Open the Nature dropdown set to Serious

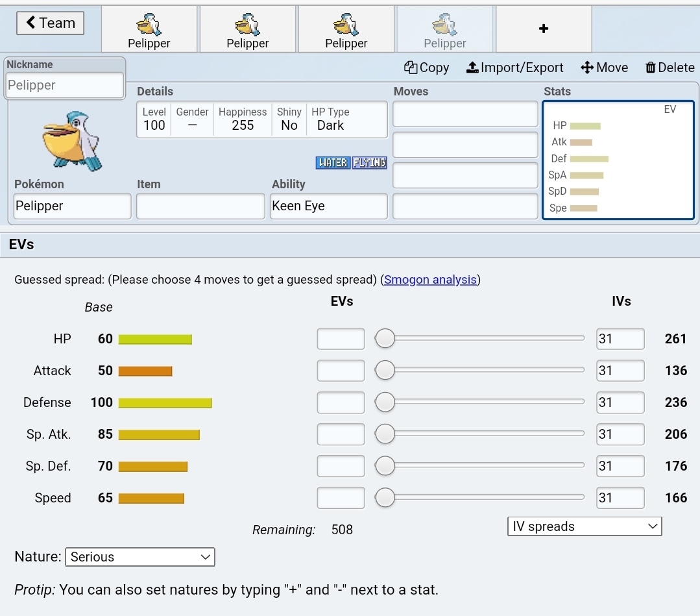pyautogui.click(x=140, y=557)
